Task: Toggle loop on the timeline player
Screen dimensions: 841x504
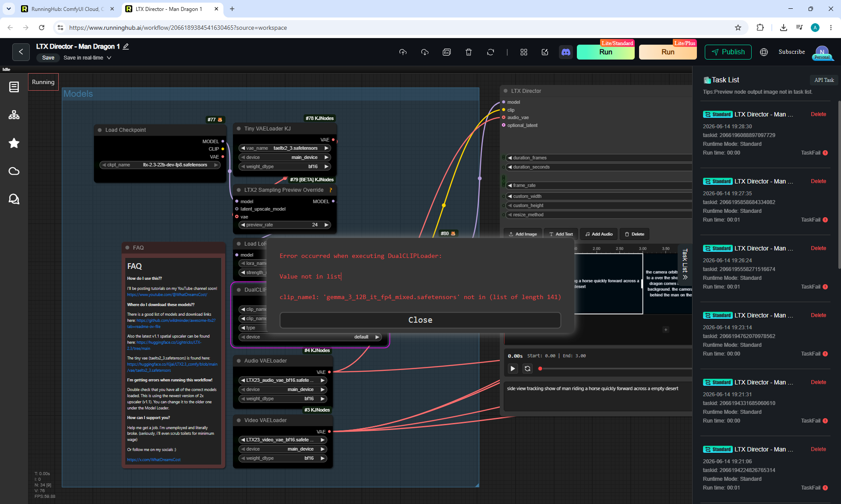Action: tap(527, 369)
